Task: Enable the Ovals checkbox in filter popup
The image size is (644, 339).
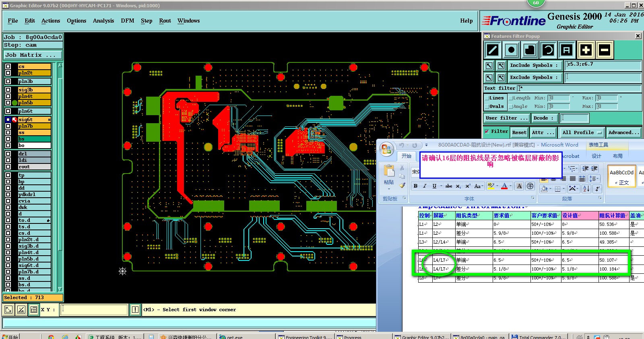Action: tap(487, 106)
